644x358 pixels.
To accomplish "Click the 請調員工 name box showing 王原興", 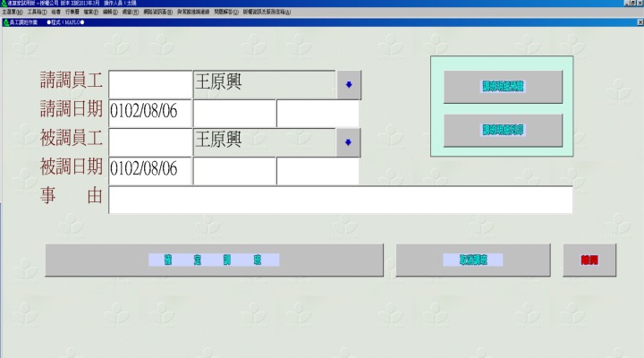I will pos(264,84).
